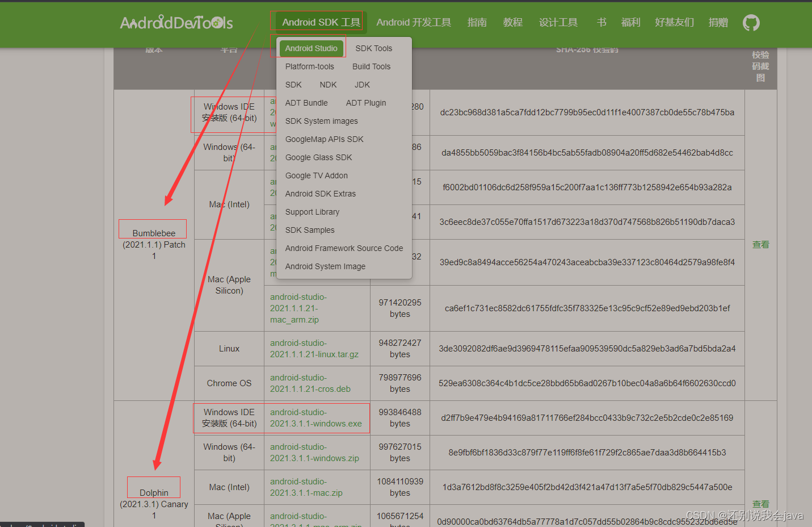Go to the 书 nav item
Screen dimensions: 812x527
click(601, 23)
